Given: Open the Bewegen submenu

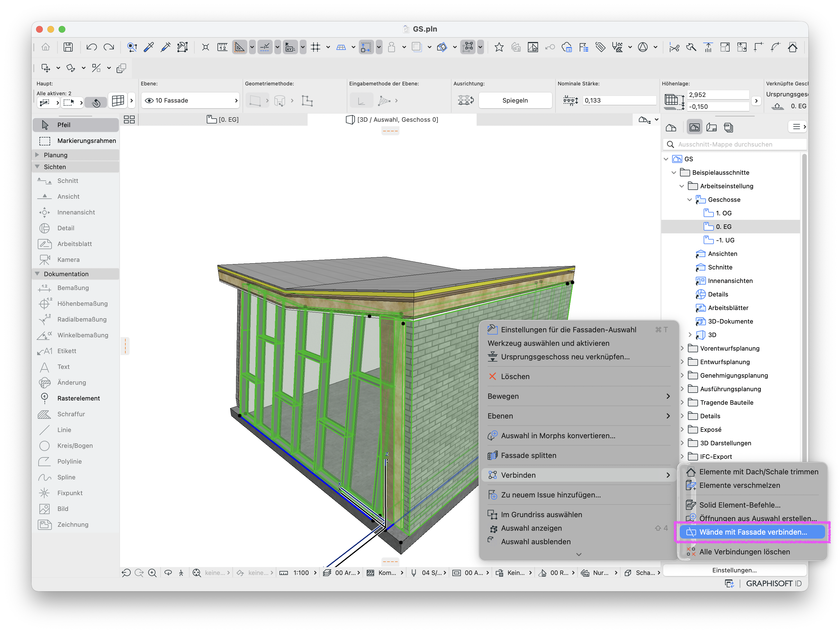Looking at the screenshot, I should tap(578, 396).
